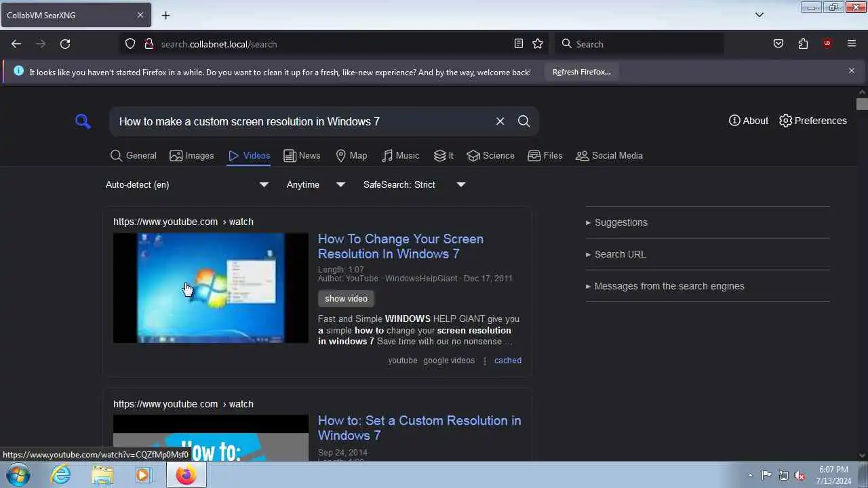
Task: Open How to: Set a Custom Resolution link
Action: 419,428
